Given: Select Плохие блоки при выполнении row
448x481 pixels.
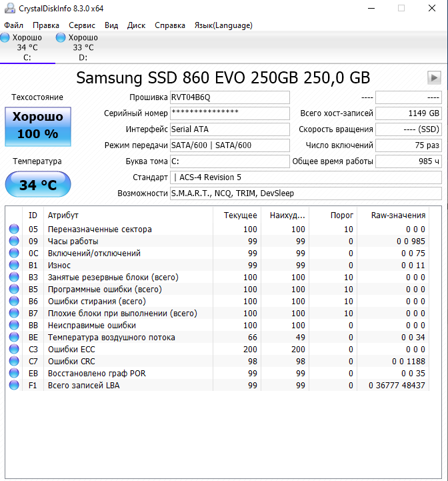Looking at the screenshot, I should (x=217, y=313).
